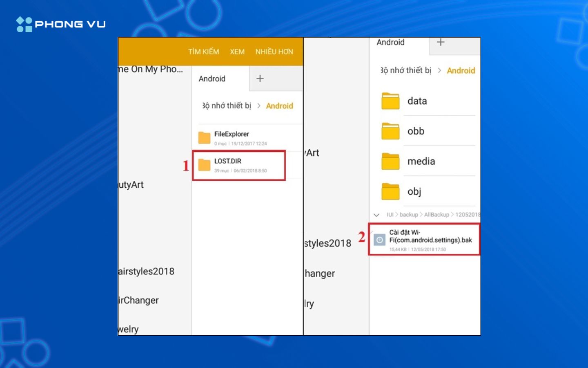Open the XEM menu
The height and width of the screenshot is (368, 588).
click(x=237, y=52)
